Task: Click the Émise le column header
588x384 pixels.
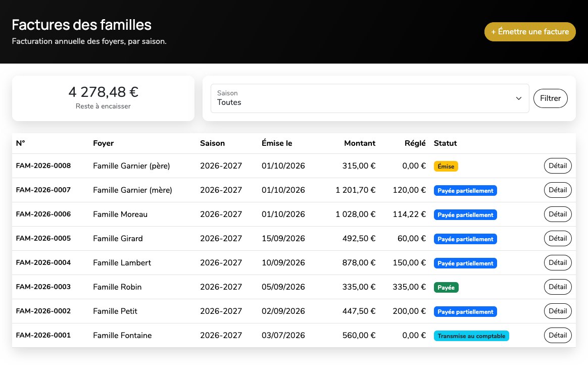Action: tap(277, 143)
